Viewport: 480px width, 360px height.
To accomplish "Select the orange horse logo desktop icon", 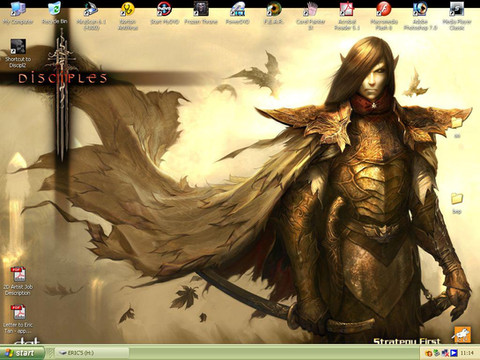I will pos(462,334).
